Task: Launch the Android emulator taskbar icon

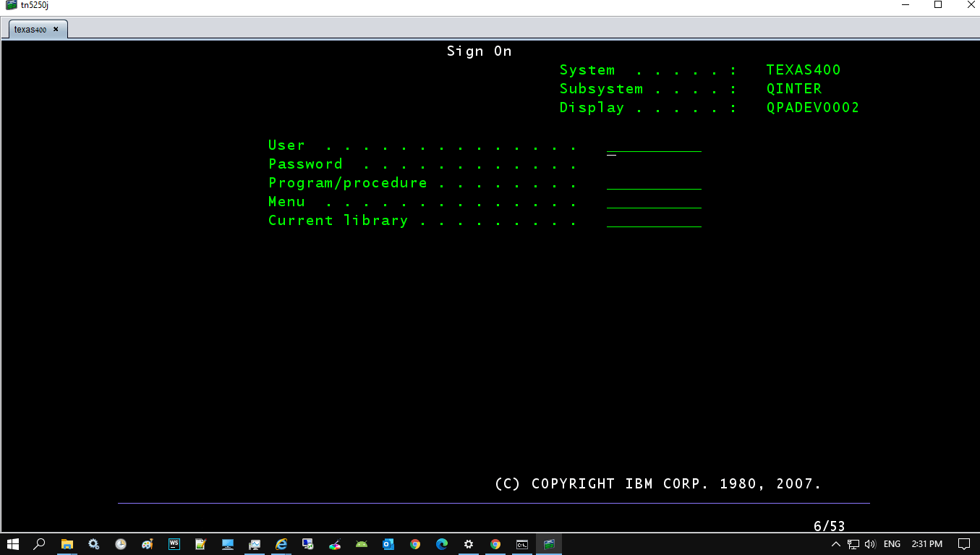Action: coord(361,543)
